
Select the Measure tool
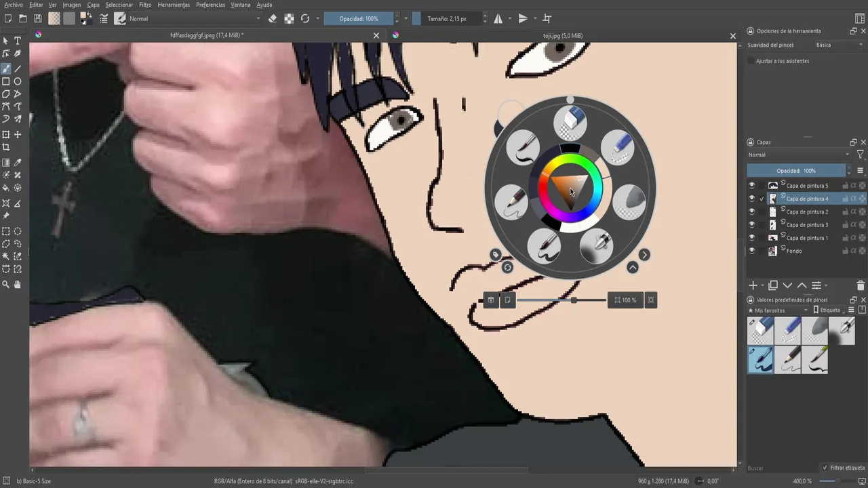[x=18, y=203]
